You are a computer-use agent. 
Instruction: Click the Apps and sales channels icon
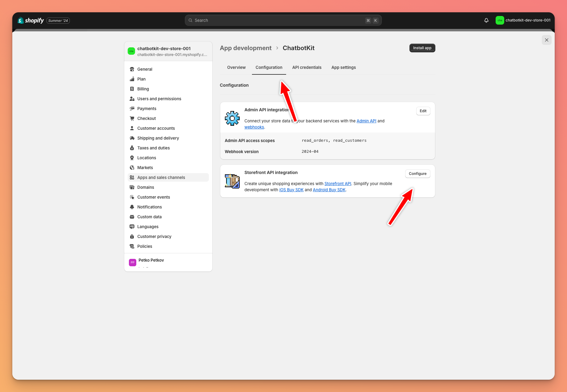[x=132, y=177]
